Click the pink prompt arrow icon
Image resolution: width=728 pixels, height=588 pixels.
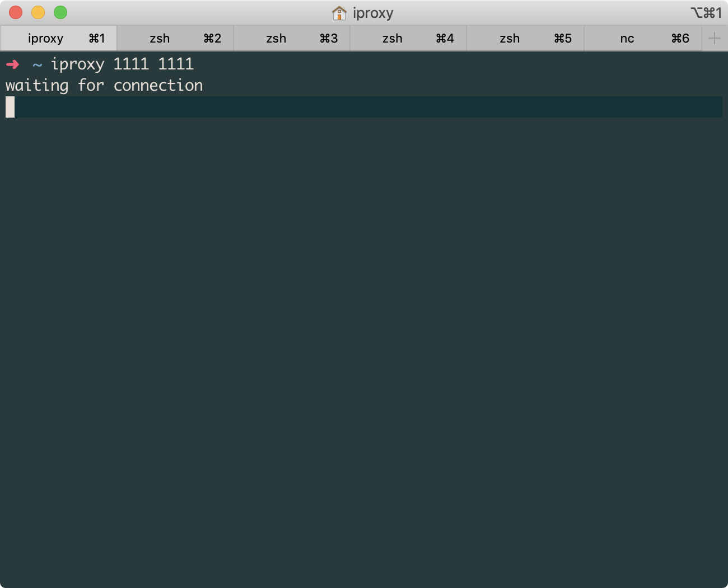coord(12,64)
